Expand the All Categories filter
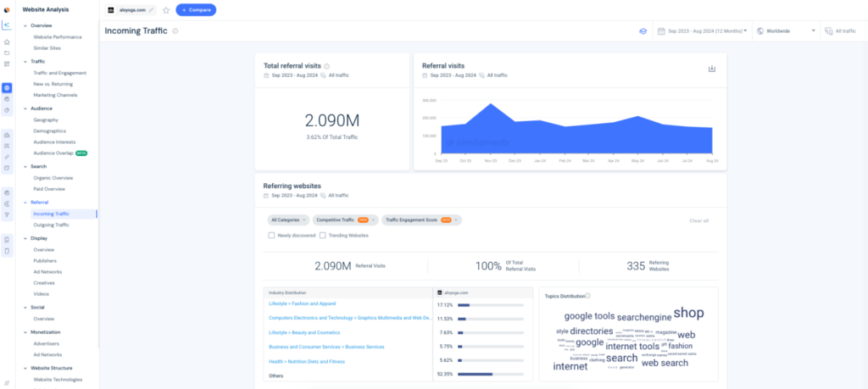868x389 pixels. coord(288,220)
